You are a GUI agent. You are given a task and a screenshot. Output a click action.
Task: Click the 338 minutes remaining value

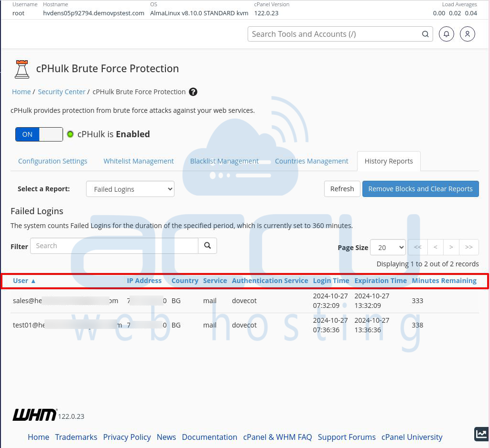(417, 325)
